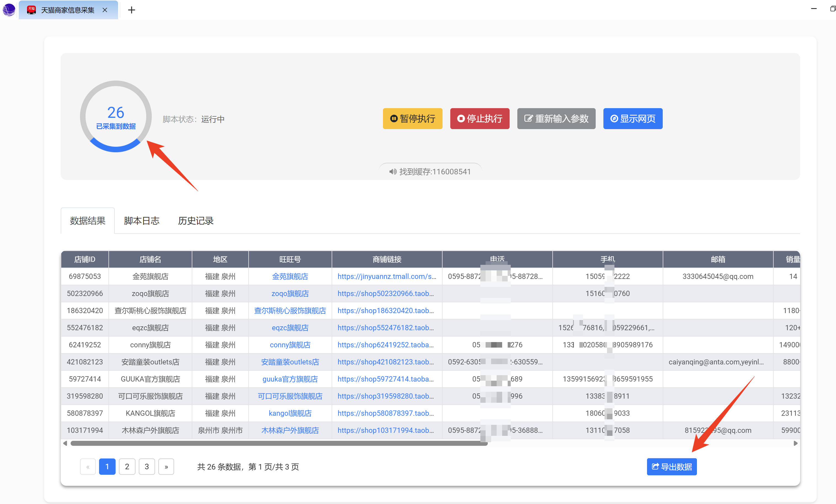Open the shop62419252 shop link
This screenshot has height=504, width=836.
[386, 345]
